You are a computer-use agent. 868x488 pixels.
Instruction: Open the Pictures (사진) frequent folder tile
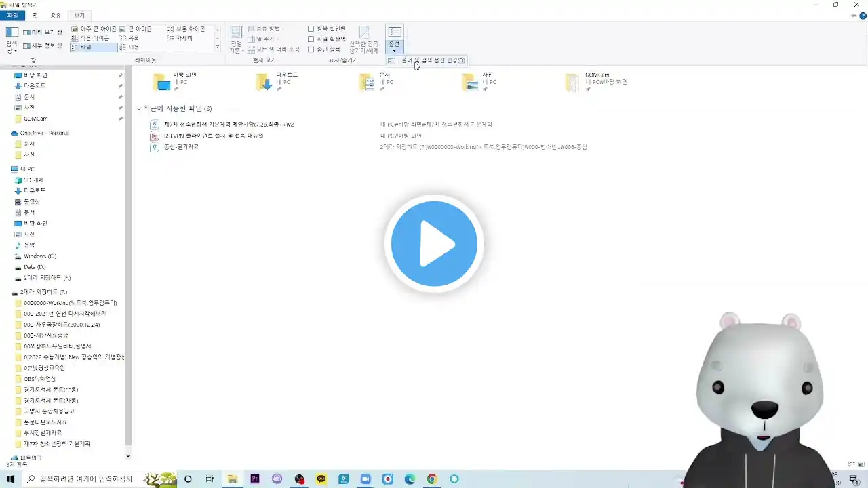click(x=479, y=81)
